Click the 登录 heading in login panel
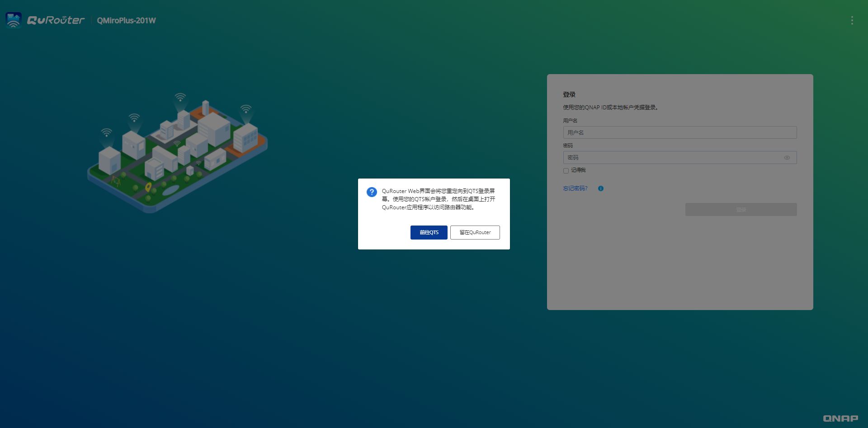 tap(569, 94)
